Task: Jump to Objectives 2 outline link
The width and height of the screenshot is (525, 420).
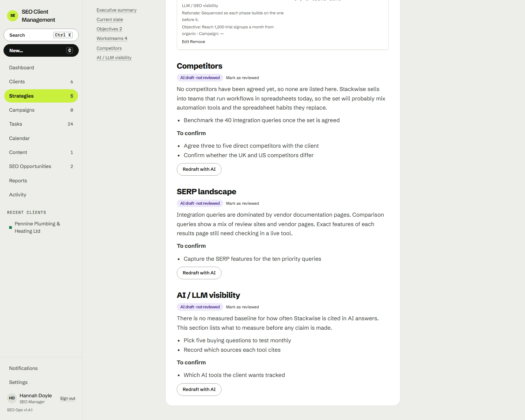Action: coord(109,29)
